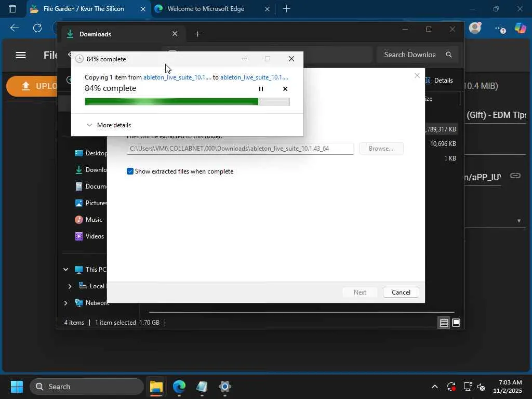Open the Settings gear on taskbar

click(224, 387)
